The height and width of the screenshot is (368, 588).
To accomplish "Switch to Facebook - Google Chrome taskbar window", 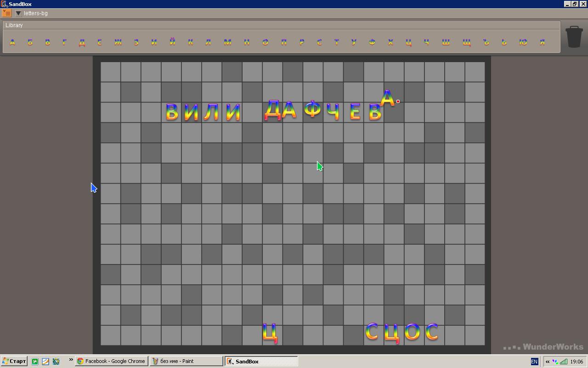I will click(x=112, y=361).
